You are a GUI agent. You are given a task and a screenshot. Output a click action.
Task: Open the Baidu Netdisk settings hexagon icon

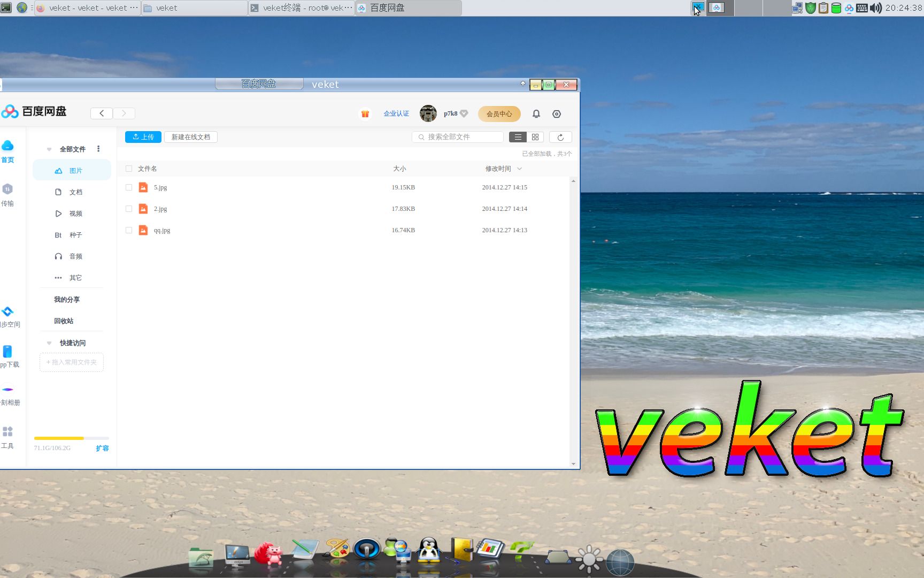[x=557, y=114]
